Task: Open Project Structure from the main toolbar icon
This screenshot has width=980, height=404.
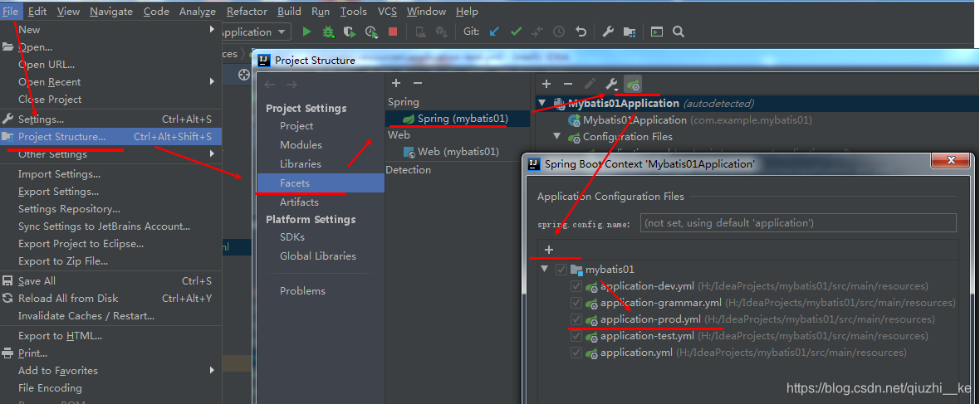Action: [x=630, y=32]
